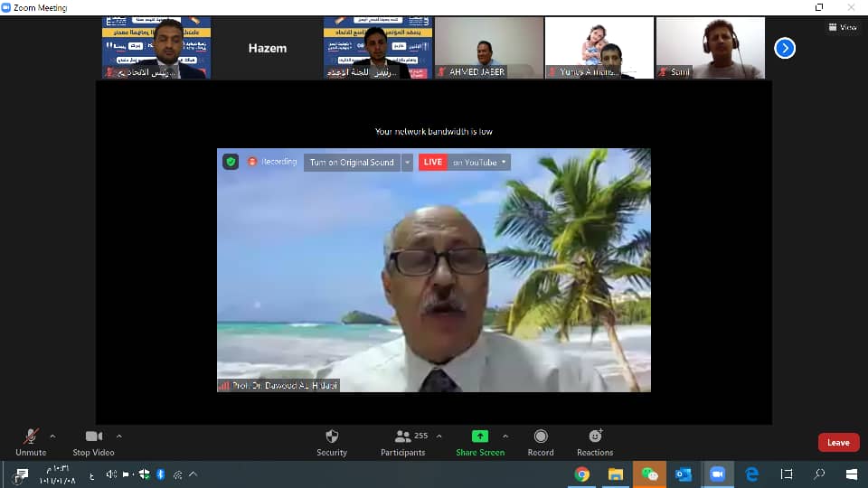Leave the meeting

[x=838, y=443]
